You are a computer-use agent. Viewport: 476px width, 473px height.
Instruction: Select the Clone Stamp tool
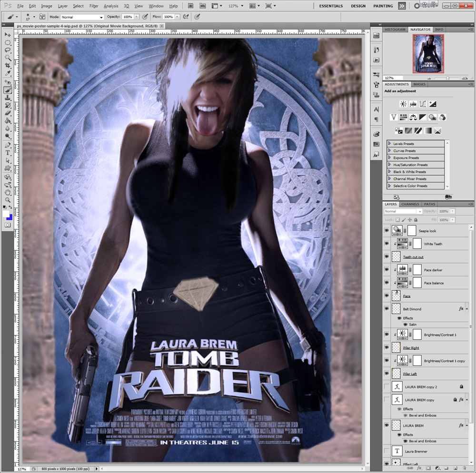(x=8, y=98)
